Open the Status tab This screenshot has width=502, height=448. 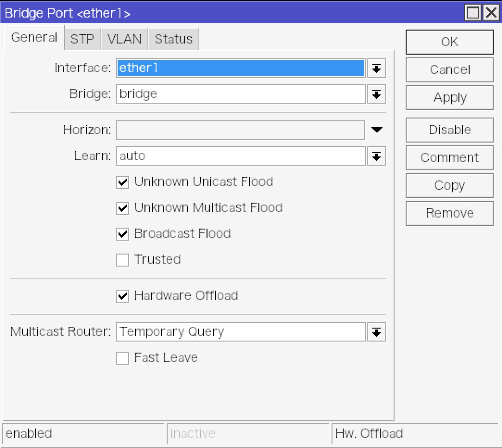point(173,39)
